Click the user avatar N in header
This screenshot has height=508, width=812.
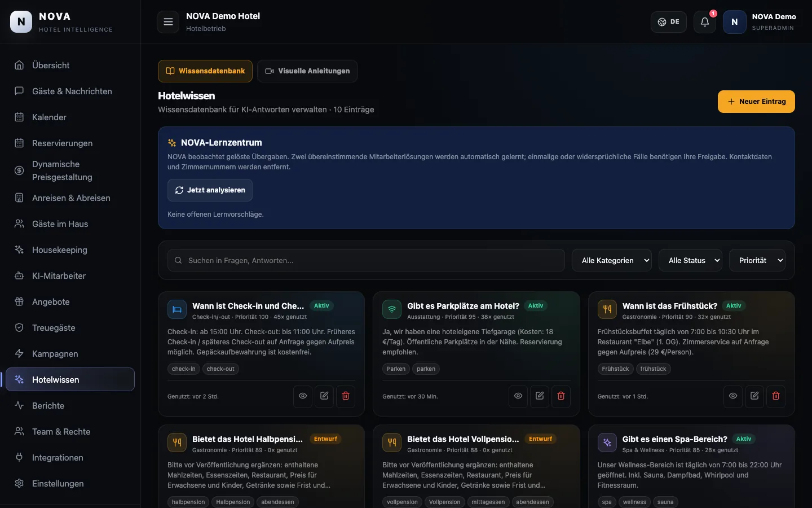coord(734,22)
